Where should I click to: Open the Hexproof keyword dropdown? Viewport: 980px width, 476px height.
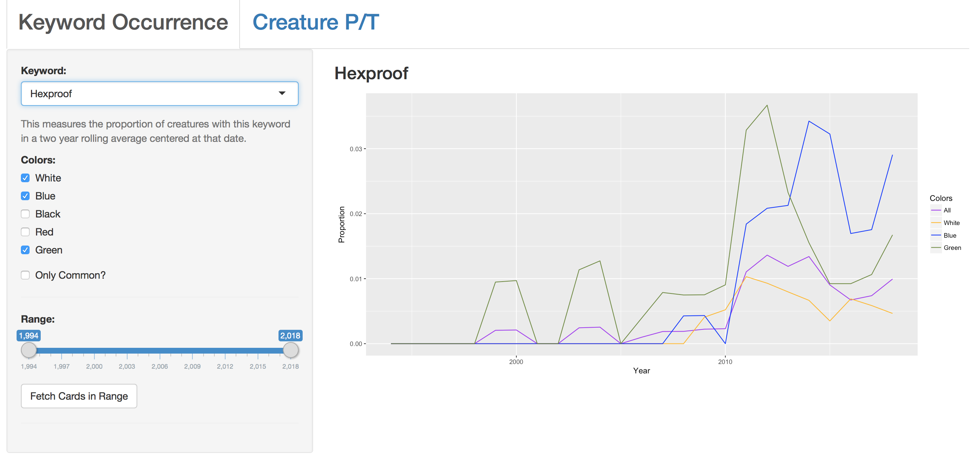(x=159, y=94)
